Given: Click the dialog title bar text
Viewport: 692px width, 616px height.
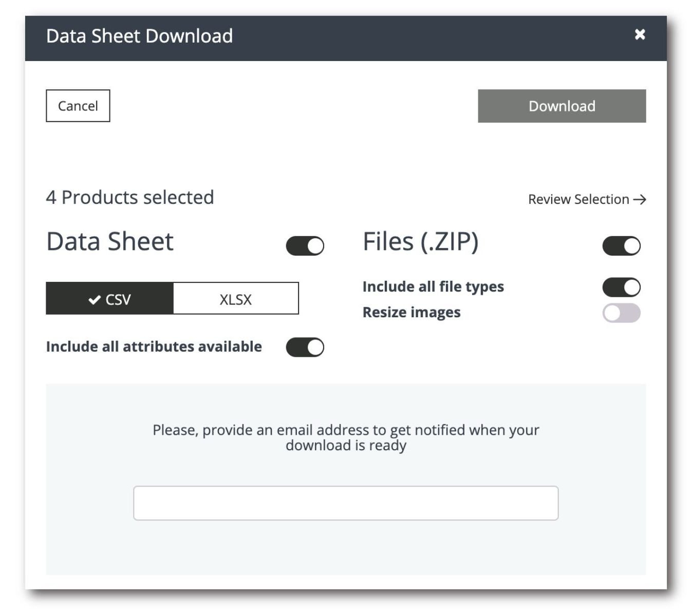Looking at the screenshot, I should (140, 35).
